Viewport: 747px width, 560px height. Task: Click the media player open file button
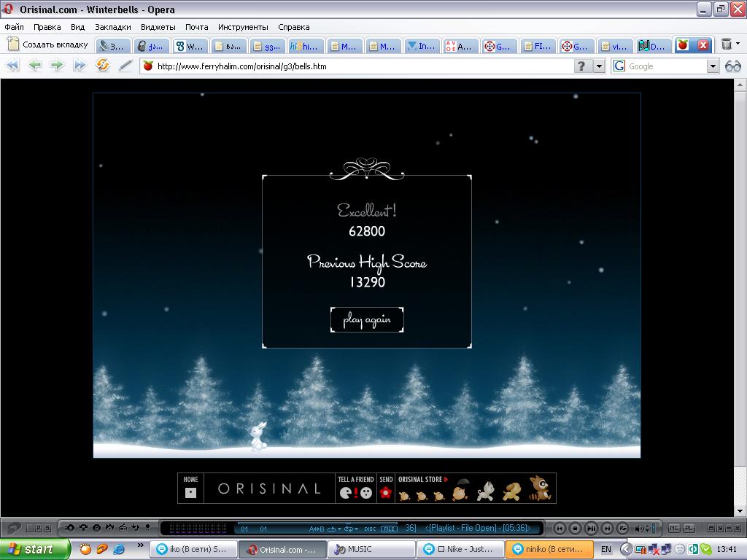(x=623, y=528)
